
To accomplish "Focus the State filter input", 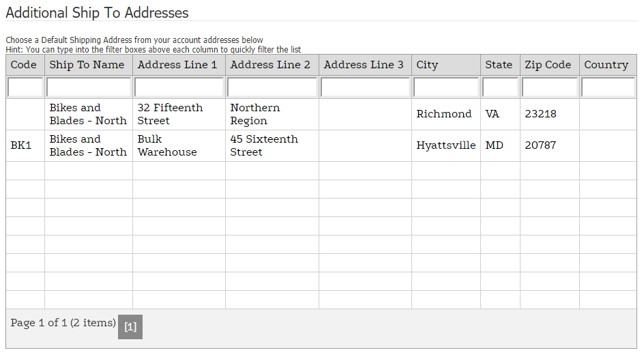I will (500, 87).
